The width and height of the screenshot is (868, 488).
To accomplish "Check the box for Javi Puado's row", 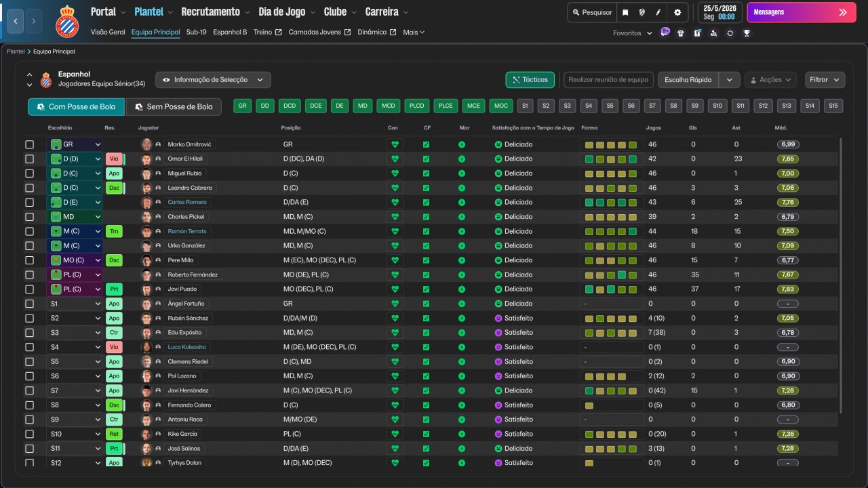I will tap(29, 289).
